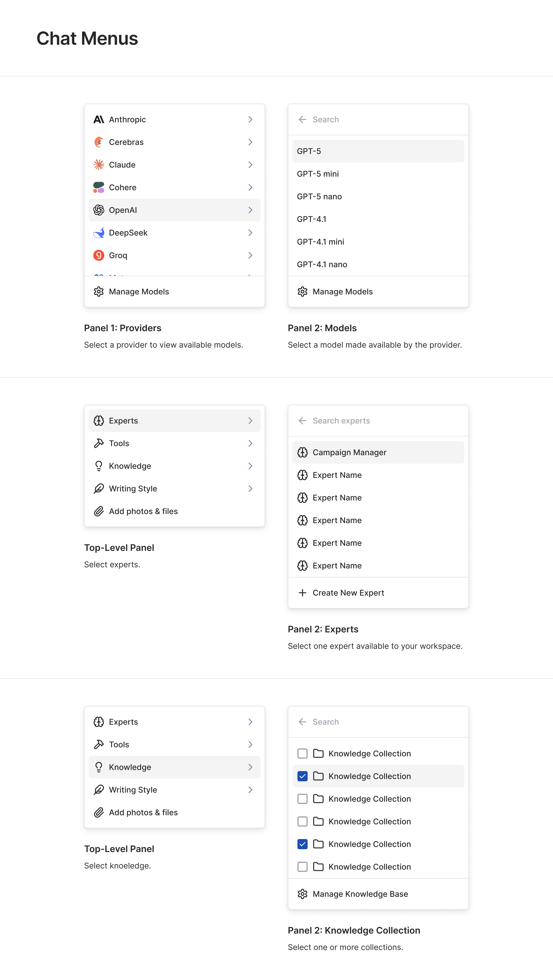Click the Groq provider icon
The image size is (553, 980).
pyautogui.click(x=98, y=255)
